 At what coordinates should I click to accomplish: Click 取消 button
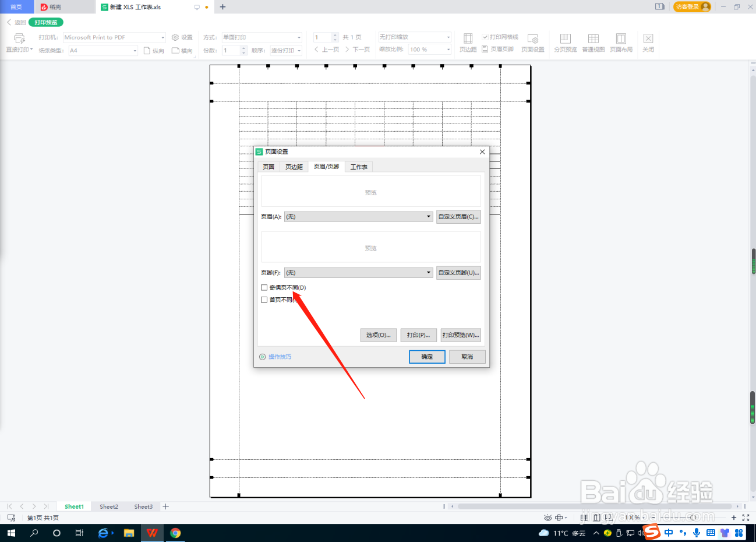[467, 357]
